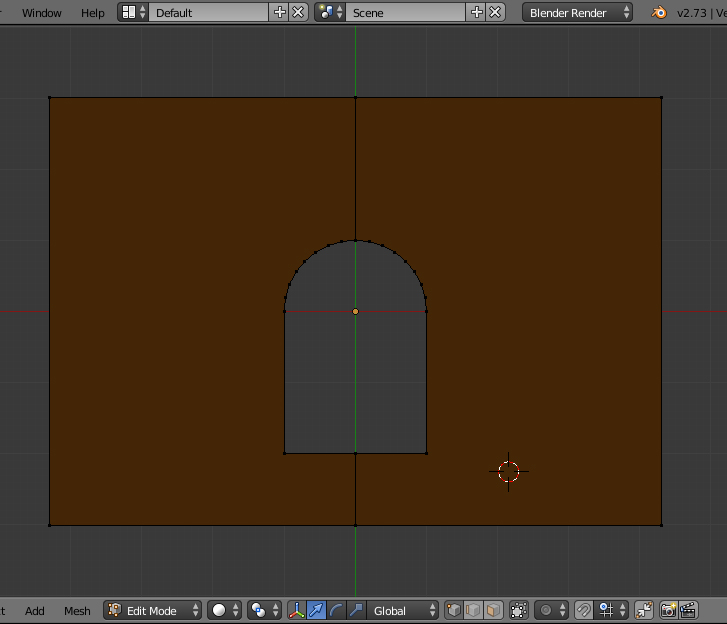Viewport: 727px width, 624px height.
Task: Toggle the 3D manipulator widget icon
Action: tap(297, 610)
